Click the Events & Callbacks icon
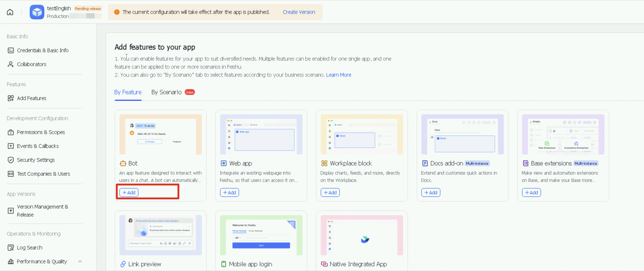Viewport: 644px width, 271px height. pos(11,146)
